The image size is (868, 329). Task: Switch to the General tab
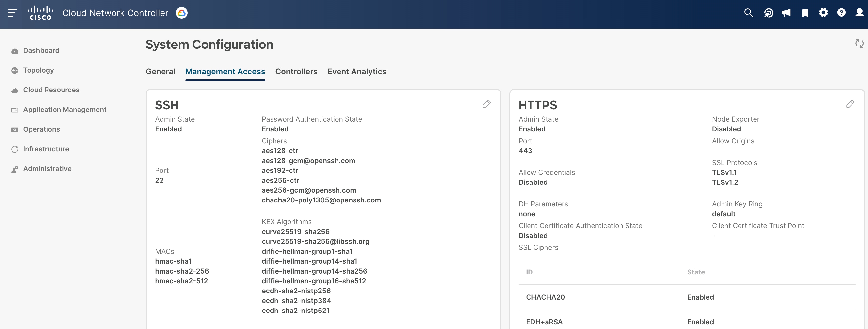161,72
